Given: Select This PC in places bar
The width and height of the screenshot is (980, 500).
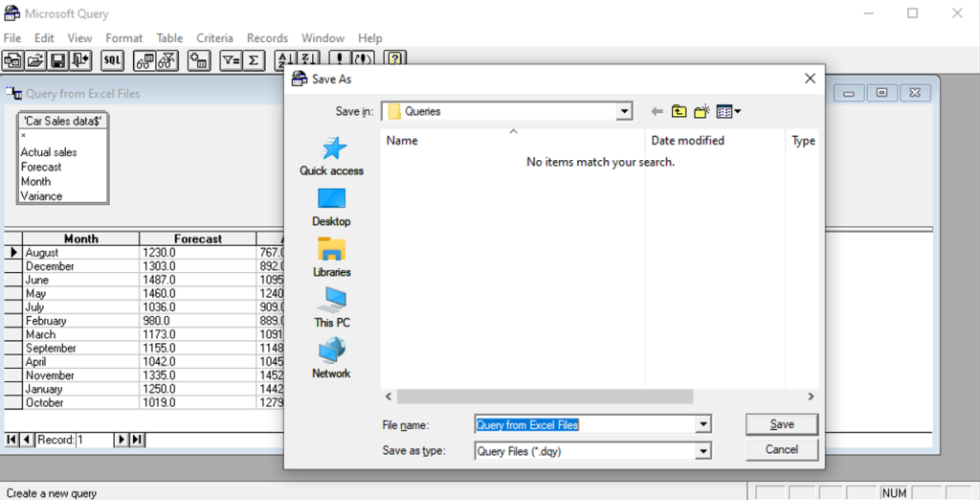Looking at the screenshot, I should click(x=331, y=308).
